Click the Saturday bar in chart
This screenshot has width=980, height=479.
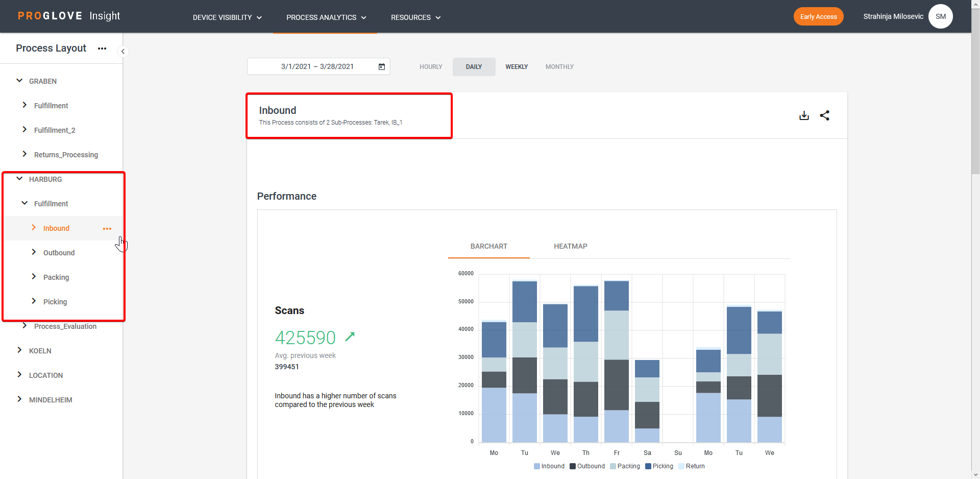[x=647, y=401]
